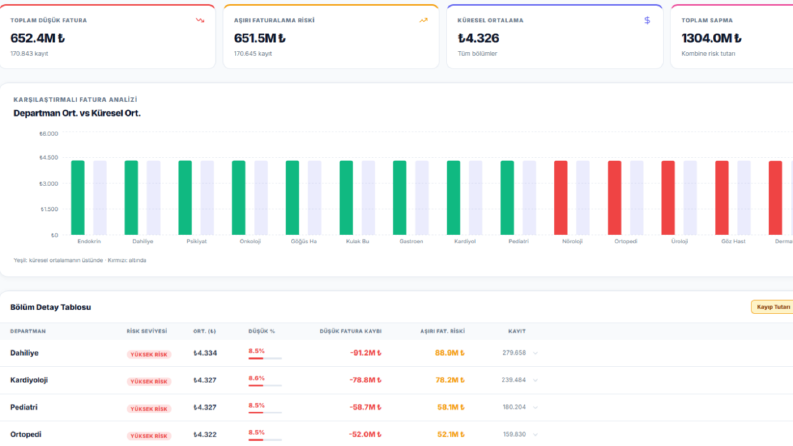Screen dimensions: 793x446
Task: Click the 52.1M ₺ over-billing risk for Ortopedi
Action: point(451,434)
